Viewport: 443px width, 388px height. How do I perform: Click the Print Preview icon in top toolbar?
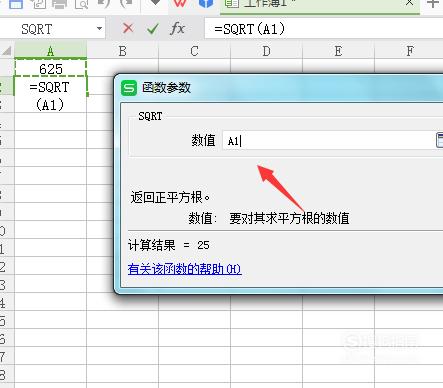tap(82, 4)
